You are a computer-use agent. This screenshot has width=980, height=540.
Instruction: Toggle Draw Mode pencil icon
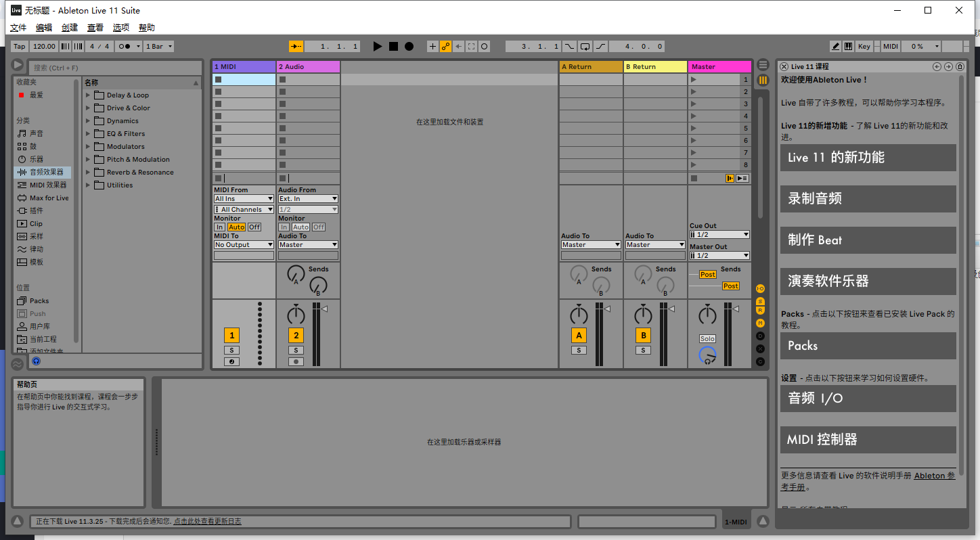coord(836,46)
